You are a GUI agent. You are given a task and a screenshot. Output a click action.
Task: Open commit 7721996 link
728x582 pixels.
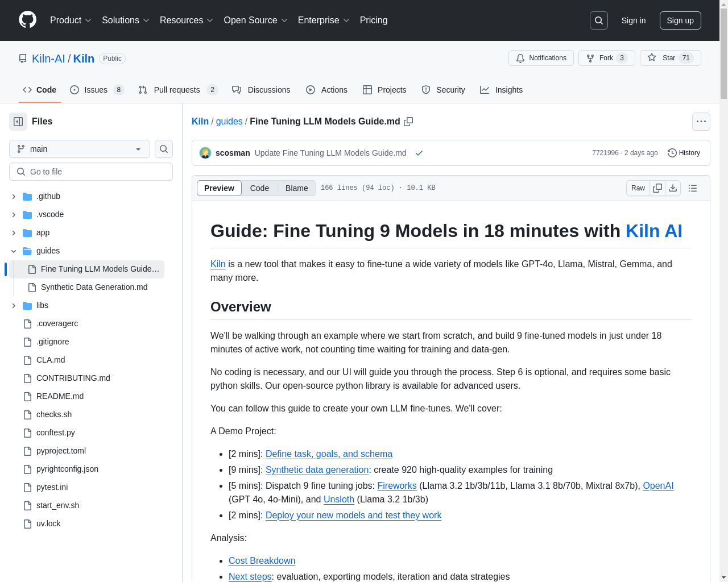point(605,153)
